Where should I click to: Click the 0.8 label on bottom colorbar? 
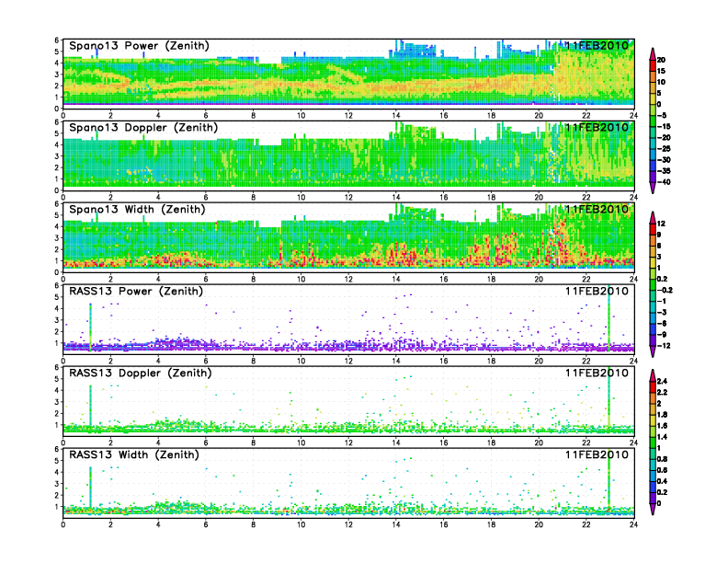click(663, 459)
